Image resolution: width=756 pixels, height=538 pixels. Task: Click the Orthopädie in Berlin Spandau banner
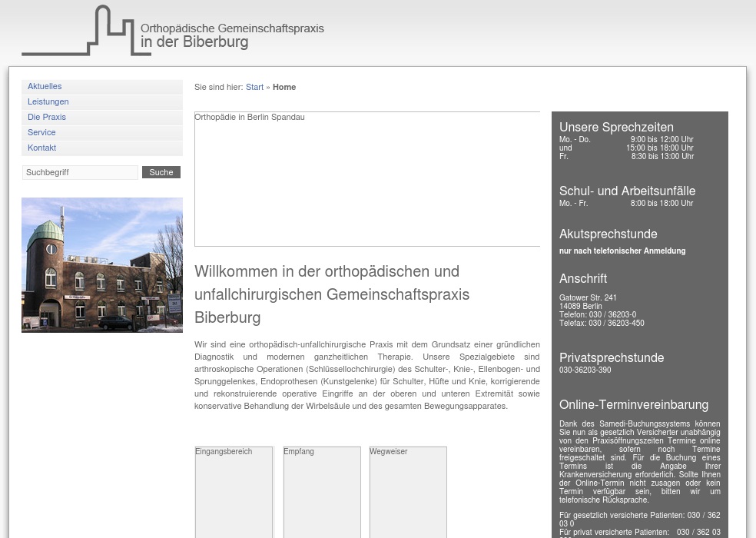coord(367,178)
